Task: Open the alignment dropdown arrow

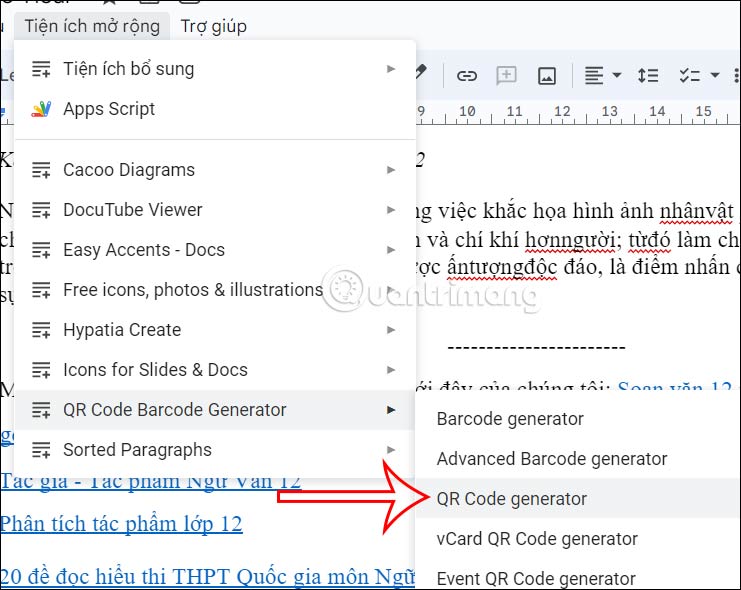Action: click(617, 75)
